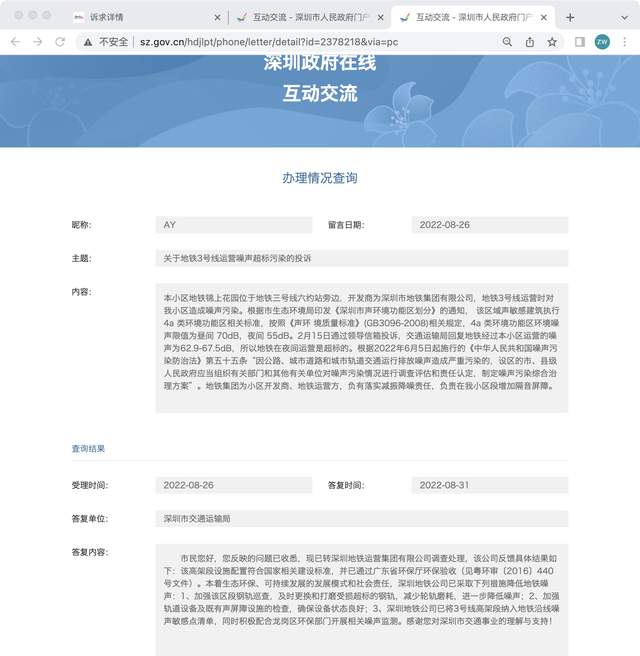
Task: Open the ZW profile avatar
Action: click(x=602, y=42)
